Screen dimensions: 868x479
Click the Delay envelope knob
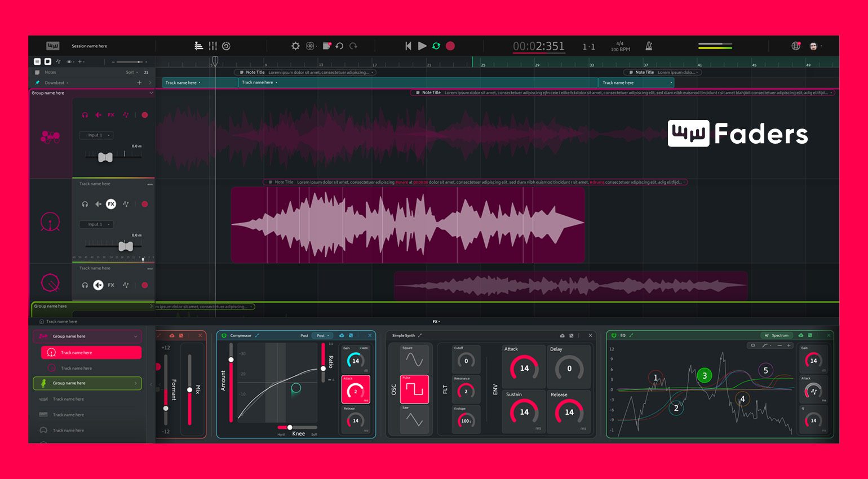(x=569, y=367)
